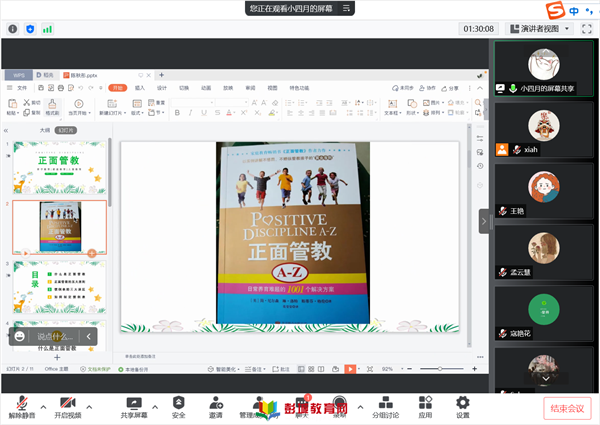Adjust the zoom slider in status bar
This screenshot has width=600, height=425.
tap(442, 369)
